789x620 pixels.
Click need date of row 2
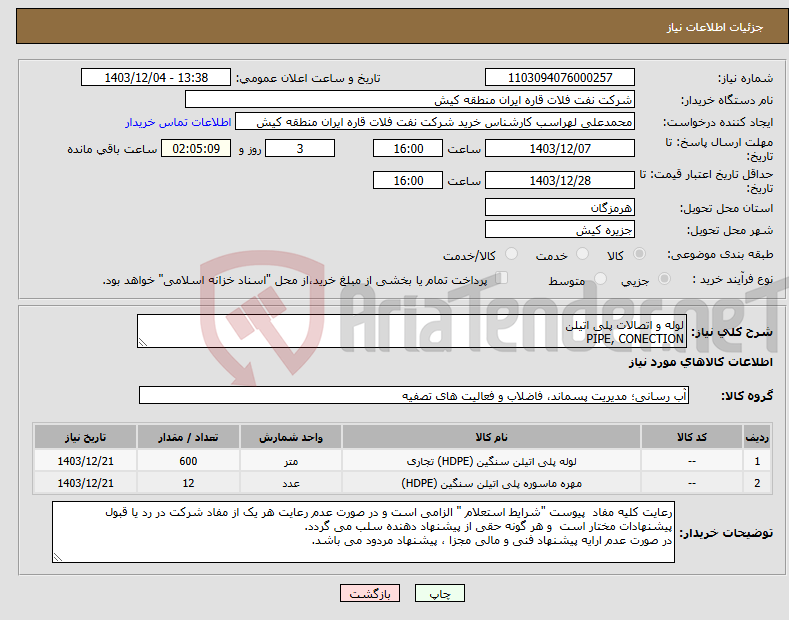pyautogui.click(x=86, y=483)
